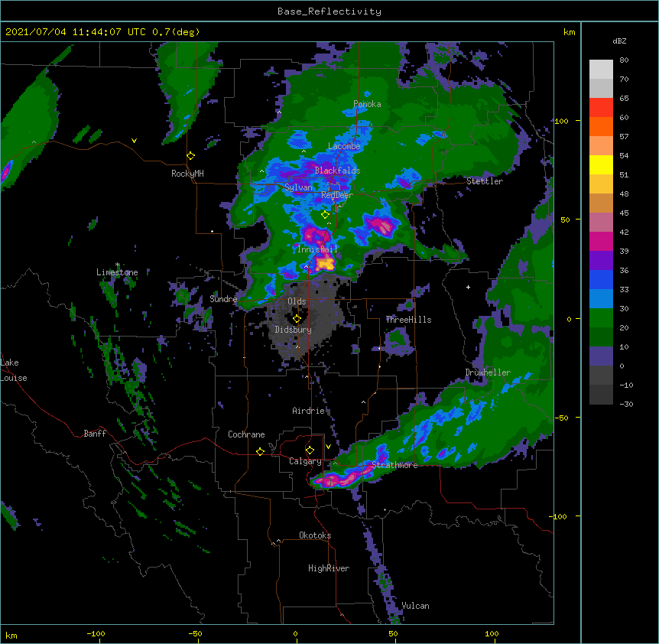Click the yellow diamond marker below Cochrane
Viewport: 659px width, 644px height.
click(x=260, y=451)
